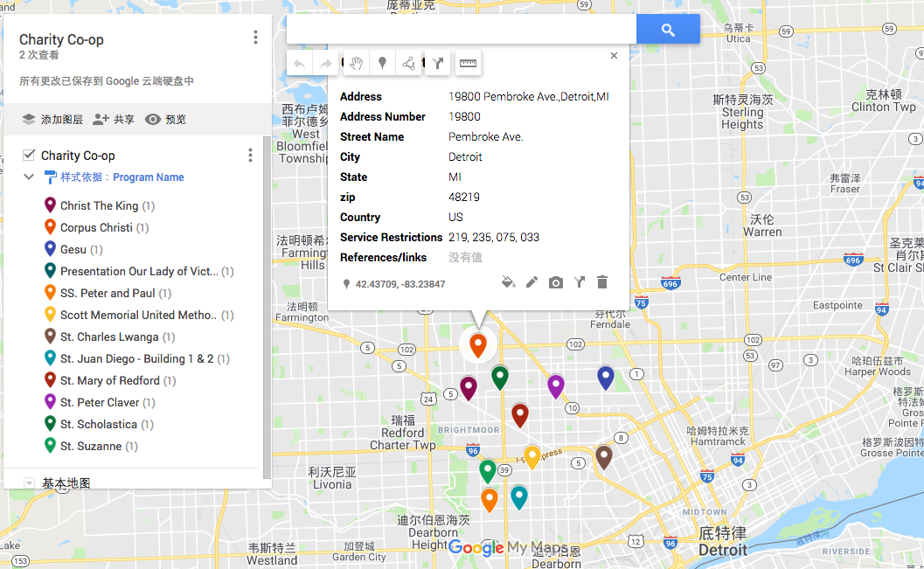Select Presentation Our Lady of Vict... item
924x569 pixels.
139,271
